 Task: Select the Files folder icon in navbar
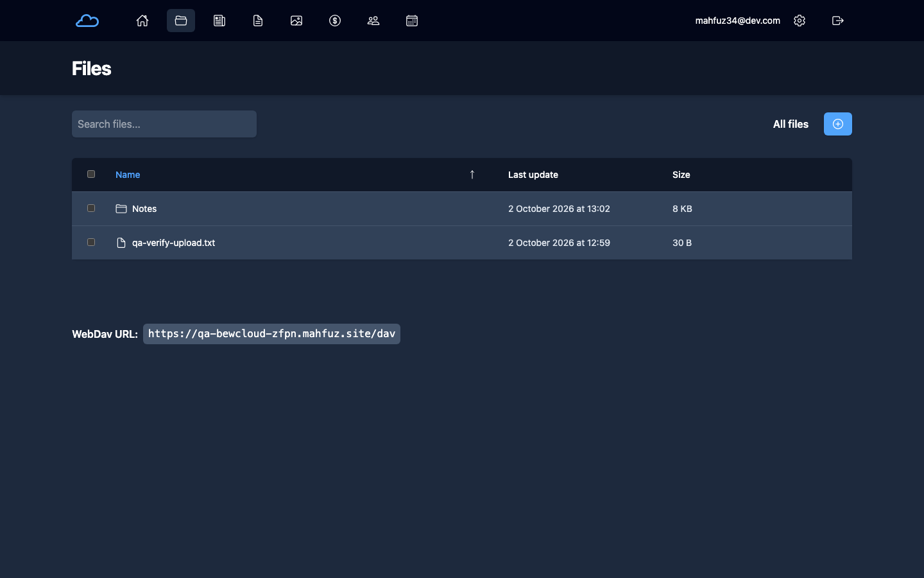pyautogui.click(x=181, y=21)
